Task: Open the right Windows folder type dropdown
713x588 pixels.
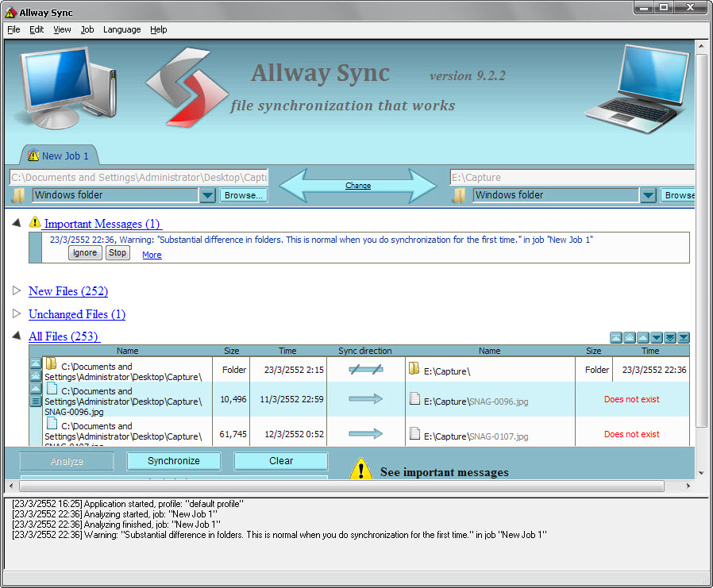Action: tap(648, 195)
